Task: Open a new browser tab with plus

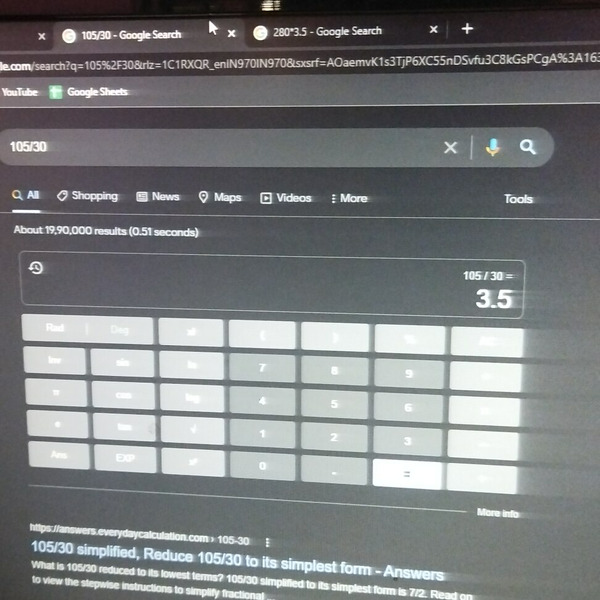Action: pyautogui.click(x=467, y=29)
